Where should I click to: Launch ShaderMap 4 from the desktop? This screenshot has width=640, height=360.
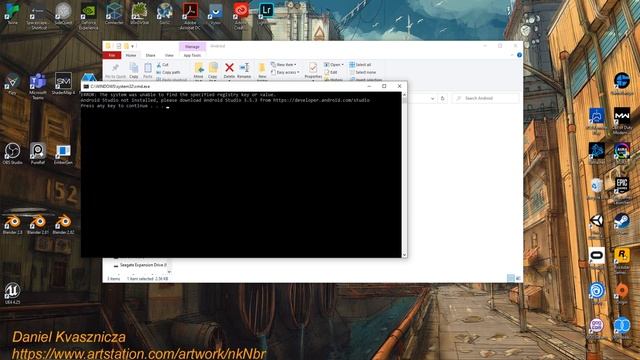pos(63,84)
